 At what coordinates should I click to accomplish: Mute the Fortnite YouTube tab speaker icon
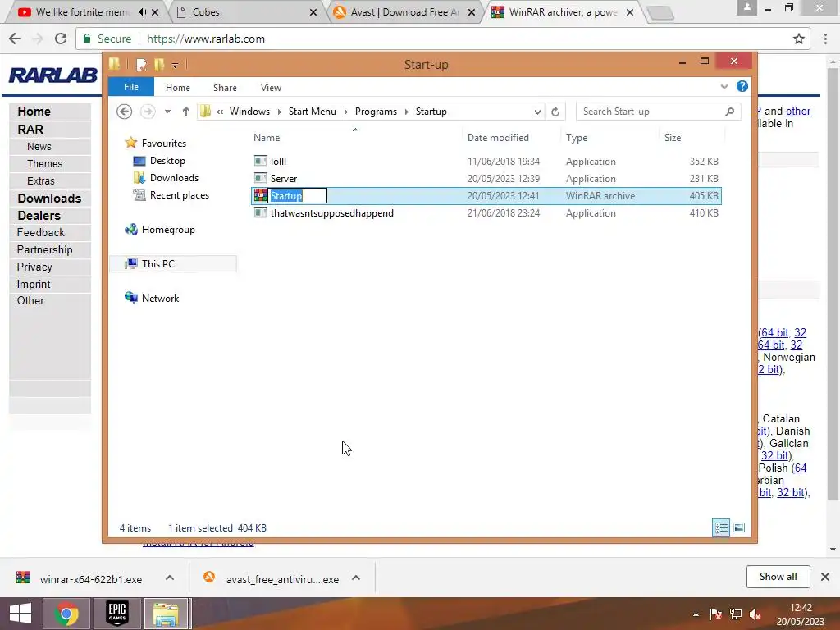[142, 11]
